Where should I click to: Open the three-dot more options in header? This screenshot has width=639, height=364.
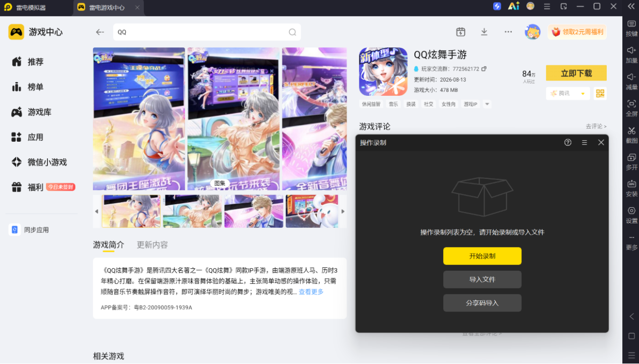click(508, 32)
